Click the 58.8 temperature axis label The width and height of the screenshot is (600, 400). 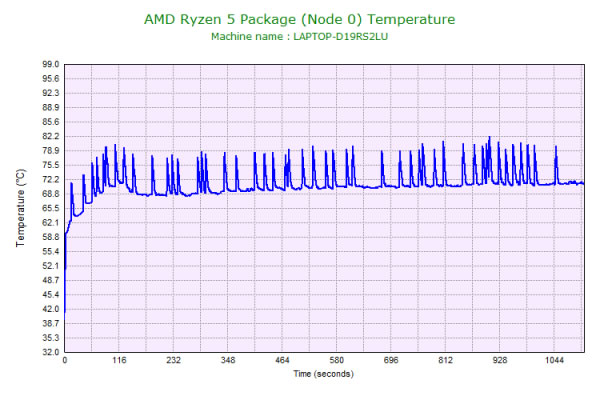[x=51, y=237]
